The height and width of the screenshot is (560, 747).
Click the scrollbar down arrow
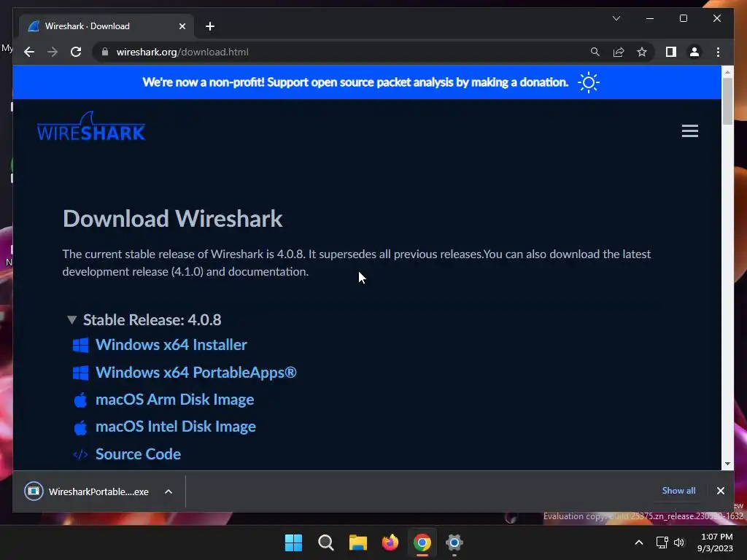[727, 464]
